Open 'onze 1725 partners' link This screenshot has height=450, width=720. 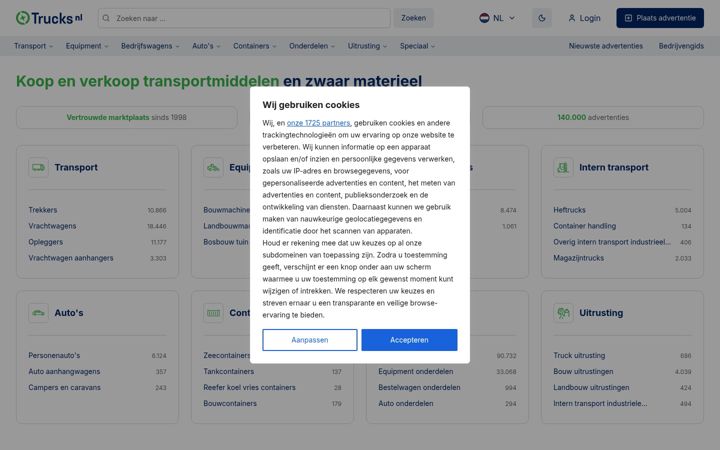pos(318,123)
